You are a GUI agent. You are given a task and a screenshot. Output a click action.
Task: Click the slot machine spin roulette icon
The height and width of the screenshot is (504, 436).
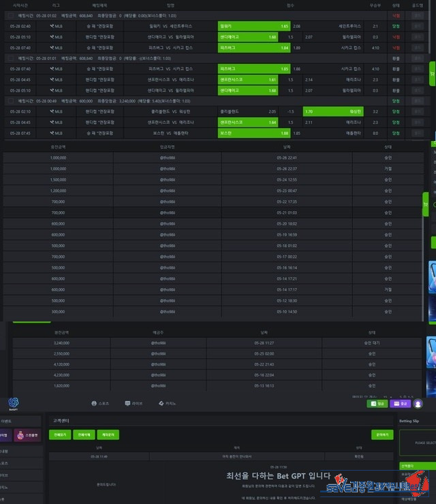[x=20, y=435]
